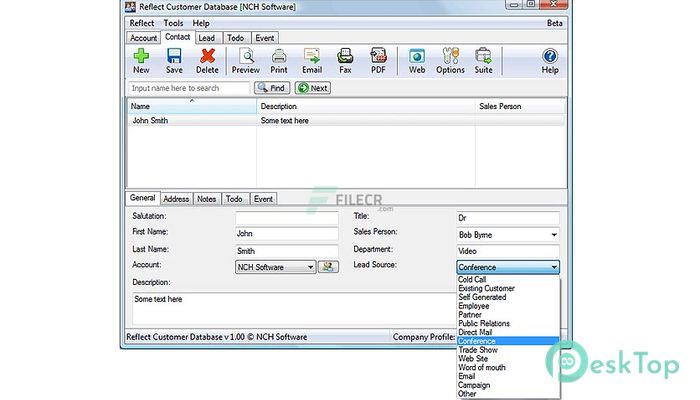700x400 pixels.
Task: Click the Next search button
Action: (312, 88)
